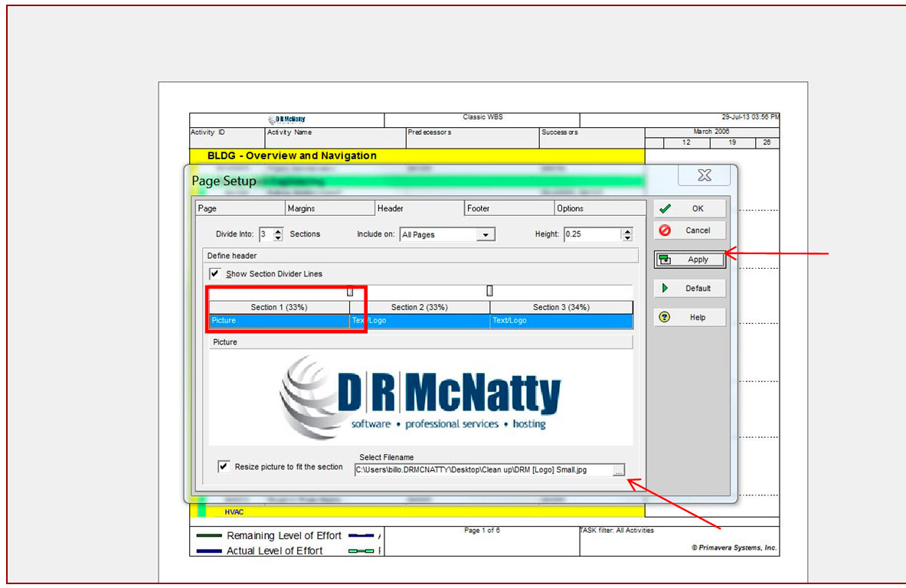Increase the header Height value

coord(627,231)
